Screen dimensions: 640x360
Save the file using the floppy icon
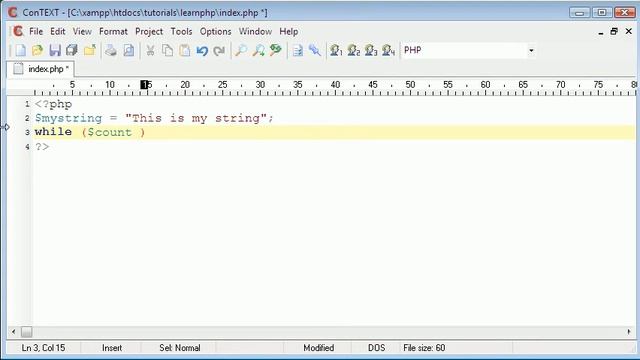pos(55,50)
